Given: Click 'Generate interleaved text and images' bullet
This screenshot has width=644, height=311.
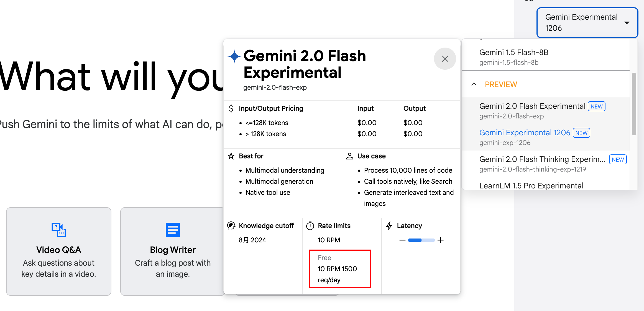Looking at the screenshot, I should pyautogui.click(x=409, y=198).
